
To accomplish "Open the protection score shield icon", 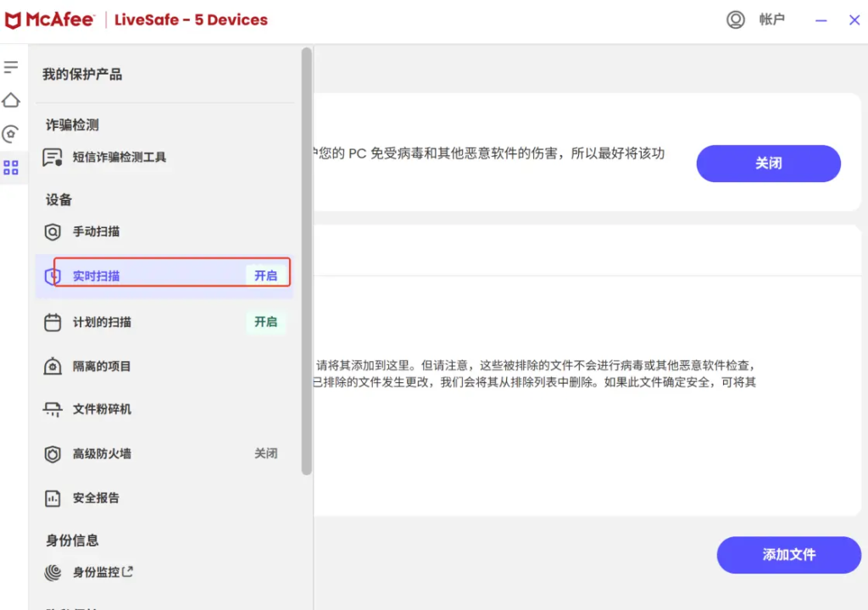I will point(11,134).
